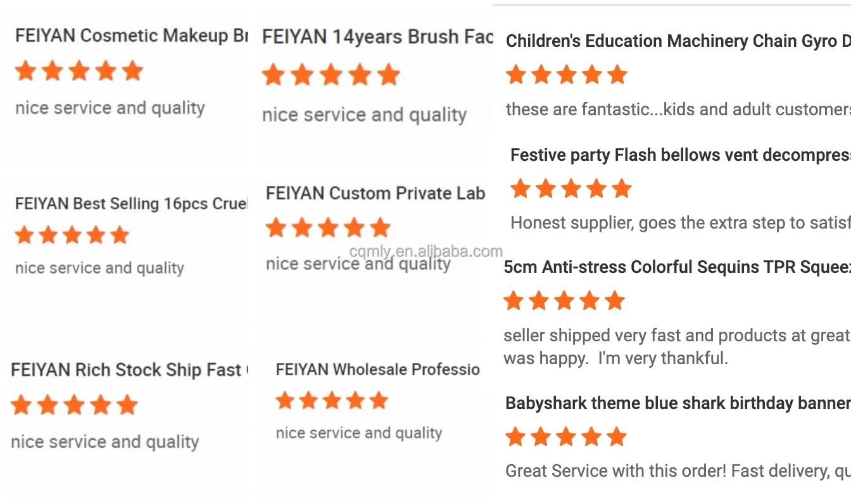Open the FEIYAN Cosmetic Makeup product title
851x504 pixels.
[x=131, y=35]
